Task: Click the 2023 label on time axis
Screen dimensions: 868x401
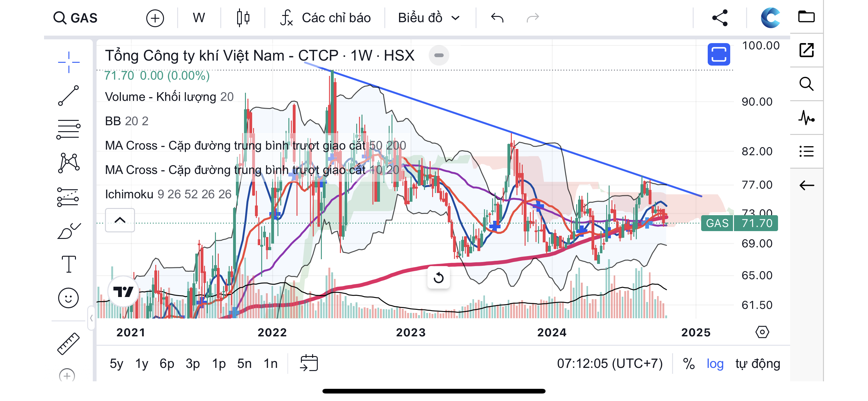Action: 411,332
